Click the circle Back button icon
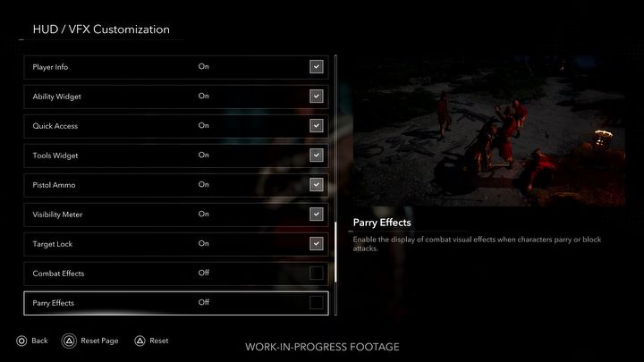644x362 pixels. click(x=21, y=341)
